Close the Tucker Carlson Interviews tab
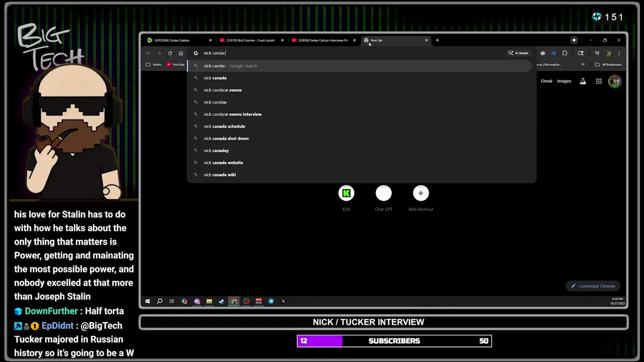This screenshot has height=362, width=644. [x=354, y=40]
